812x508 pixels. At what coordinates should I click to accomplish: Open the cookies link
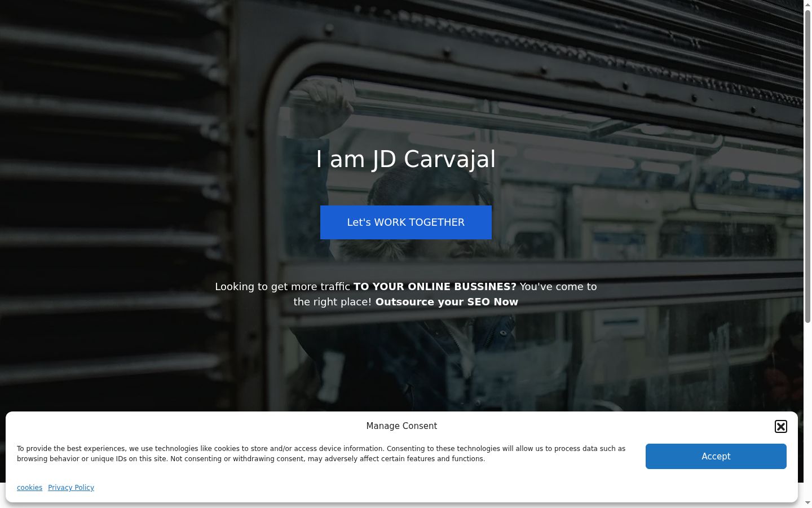coord(29,488)
